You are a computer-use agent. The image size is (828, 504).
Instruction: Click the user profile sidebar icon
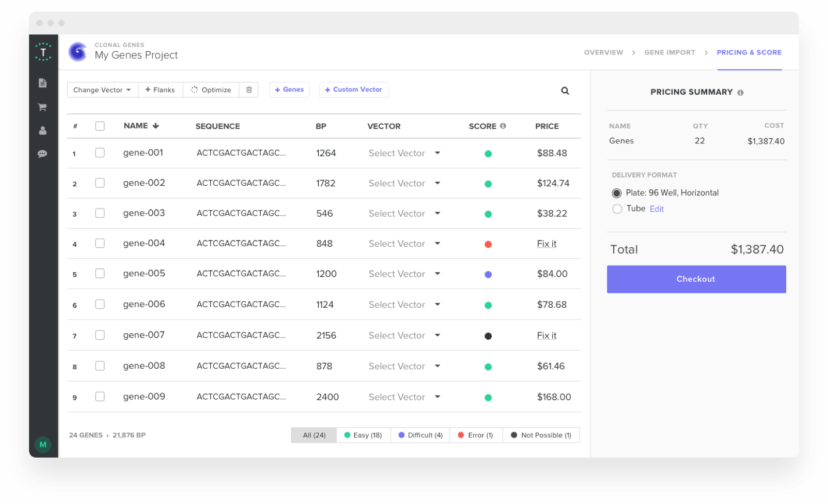coord(42,131)
